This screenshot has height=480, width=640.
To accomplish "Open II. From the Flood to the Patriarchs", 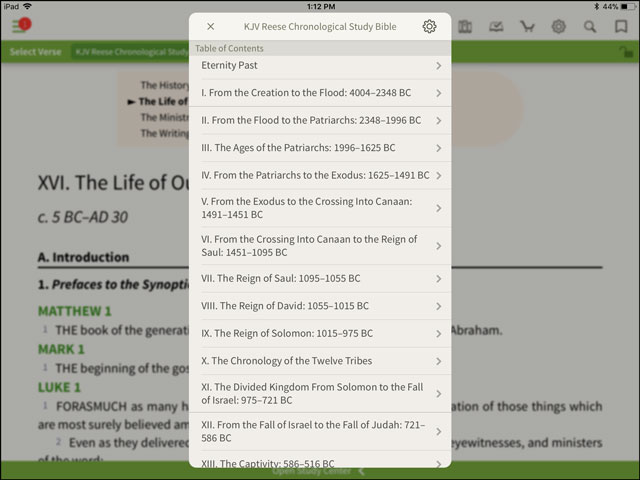I will pyautogui.click(x=320, y=120).
